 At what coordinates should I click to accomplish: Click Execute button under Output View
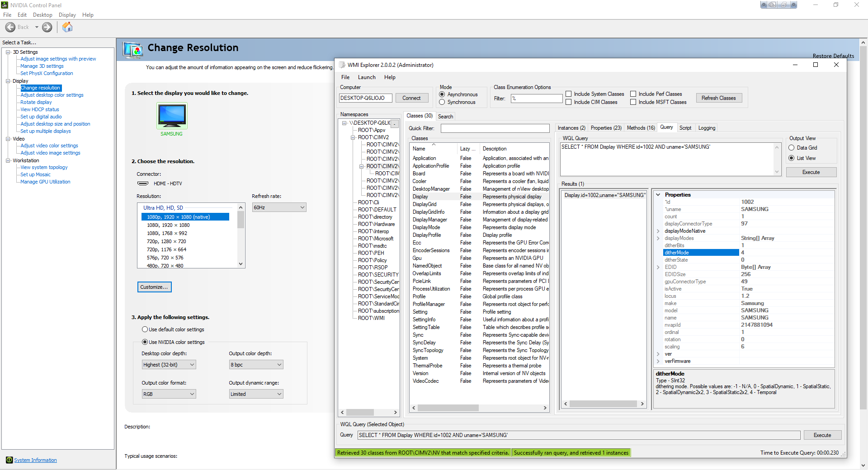pos(811,172)
